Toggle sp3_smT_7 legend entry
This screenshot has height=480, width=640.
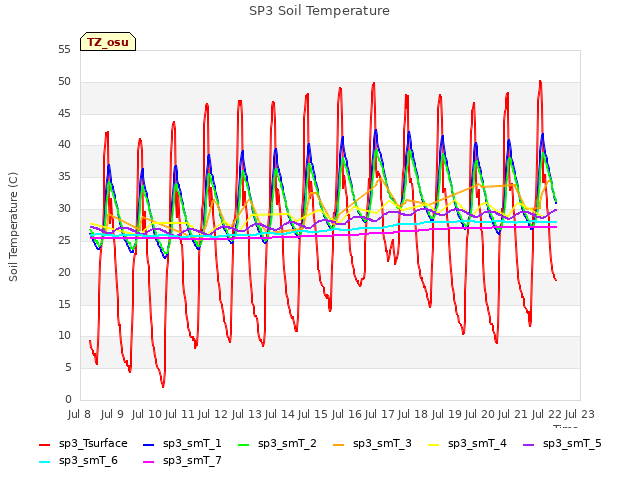tap(182, 461)
